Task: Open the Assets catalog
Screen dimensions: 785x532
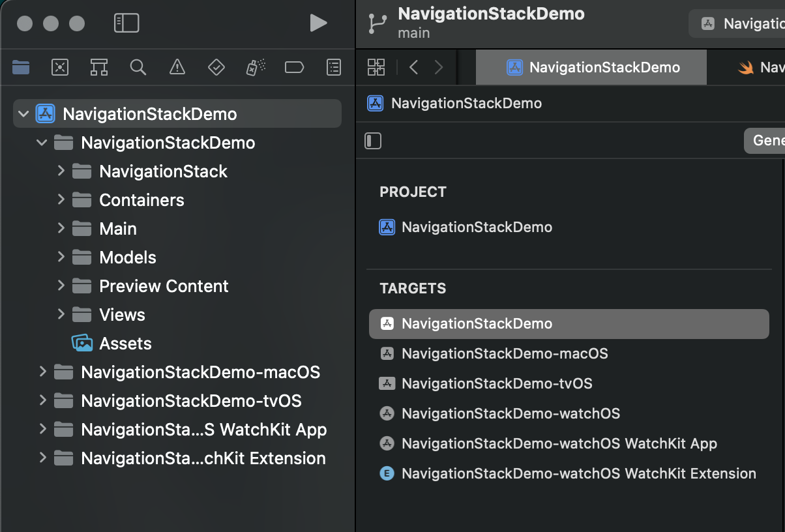Action: coord(125,344)
